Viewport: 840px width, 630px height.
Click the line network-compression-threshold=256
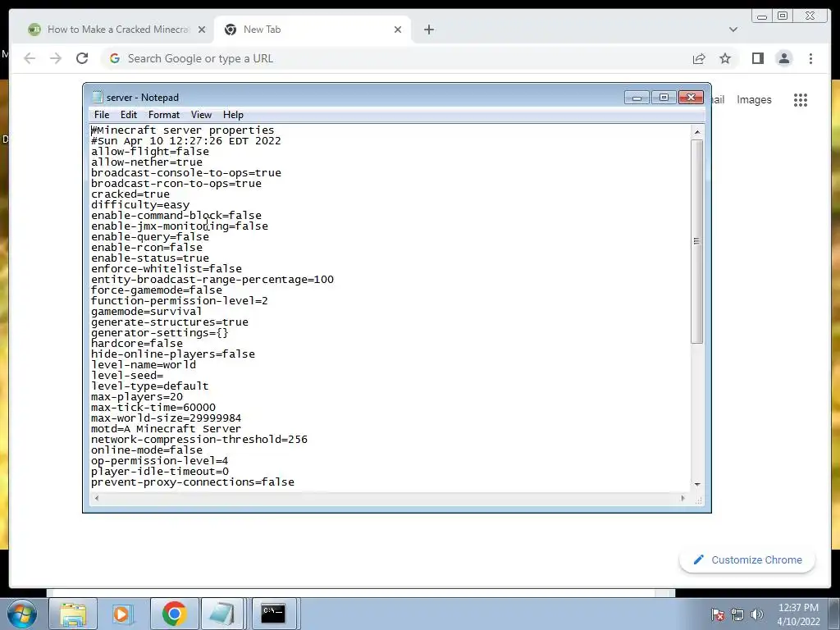(x=199, y=440)
